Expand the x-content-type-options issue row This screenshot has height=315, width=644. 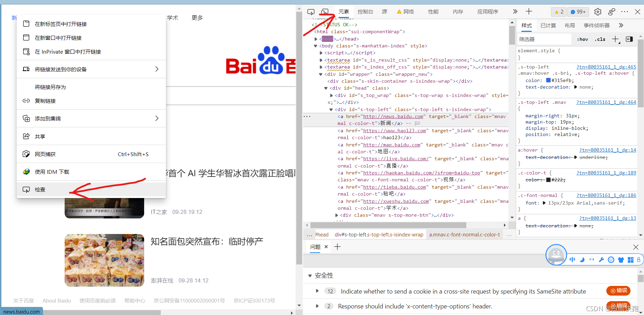point(317,306)
